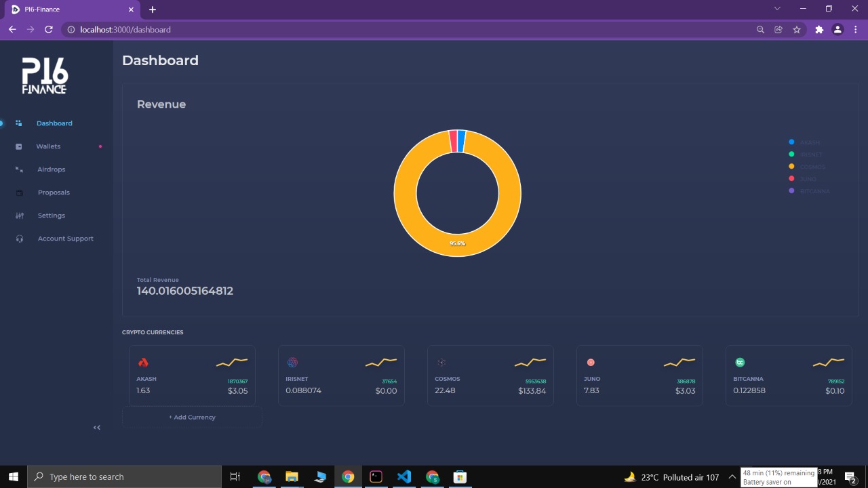Viewport: 868px width, 488px height.
Task: Expand hidden icons in the system tray
Action: click(x=732, y=476)
